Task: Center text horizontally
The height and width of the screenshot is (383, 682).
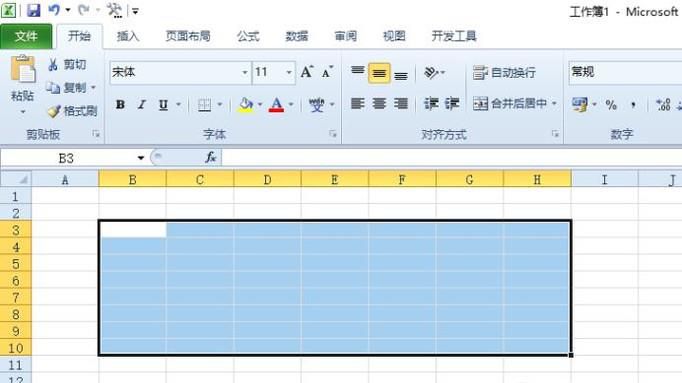Action: tap(379, 103)
